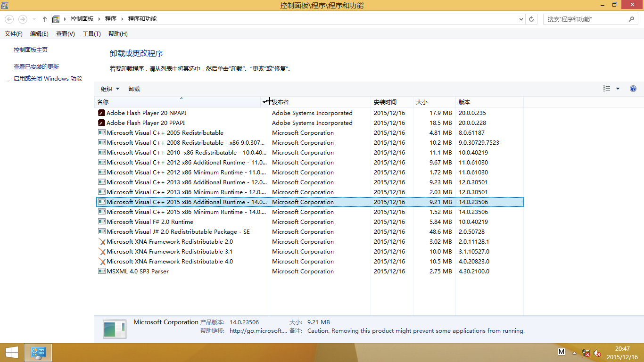Click the Adobe Flash Player 20 NPAPI icon
This screenshot has width=644, height=362.
[101, 113]
